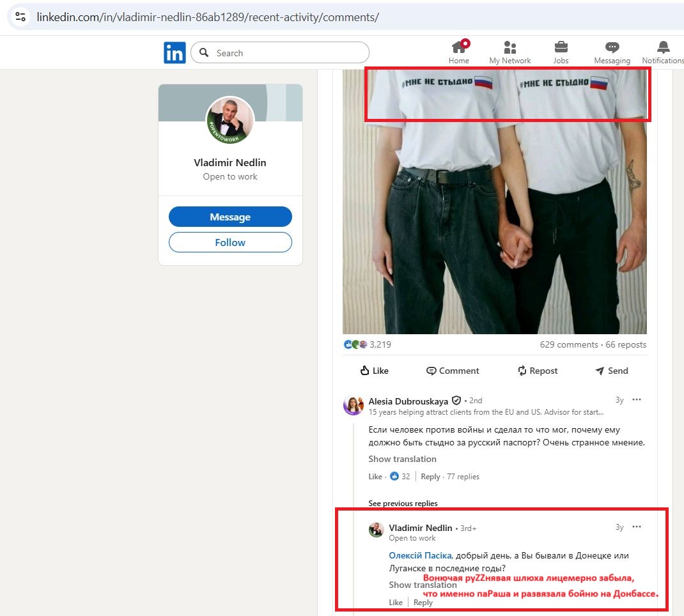Reply to Alesia Dubrouskaya's comment
684x616 pixels.
[430, 476]
